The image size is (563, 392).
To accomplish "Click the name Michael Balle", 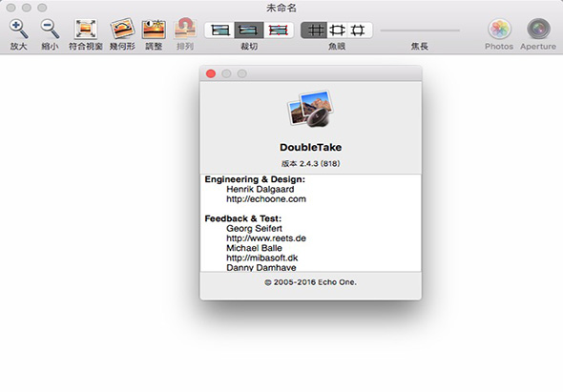I will click(254, 248).
